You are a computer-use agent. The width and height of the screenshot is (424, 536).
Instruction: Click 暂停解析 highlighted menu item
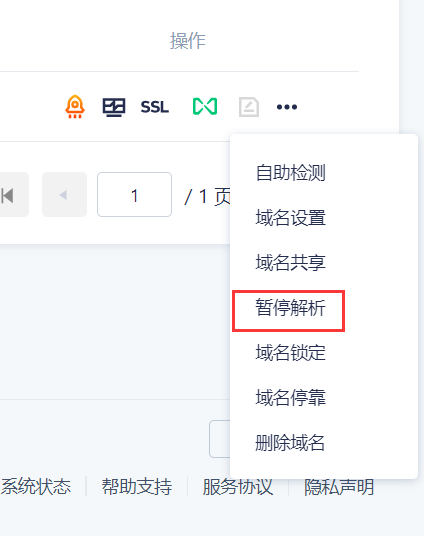(290, 308)
